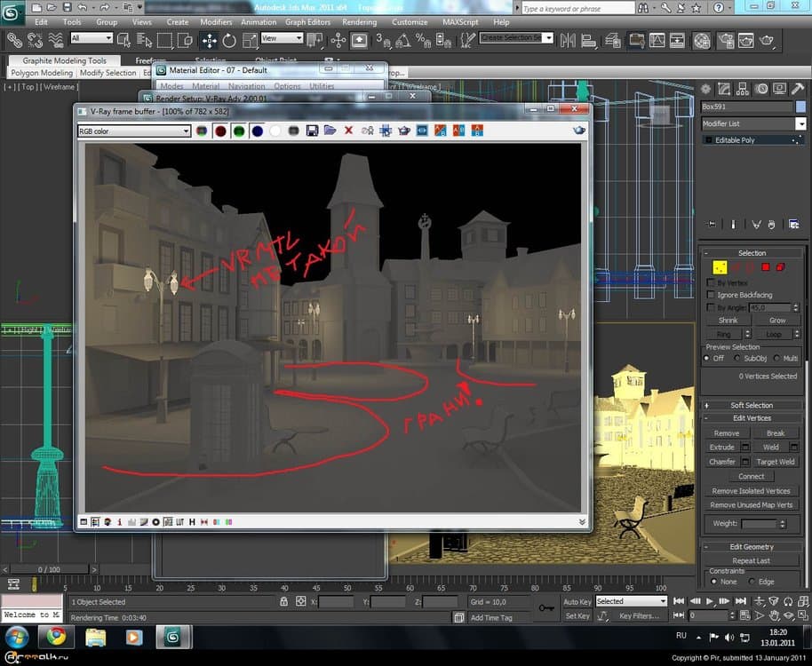Enable the Ignore Backfacing checkbox
Image resolution: width=812 pixels, height=666 pixels.
711,295
